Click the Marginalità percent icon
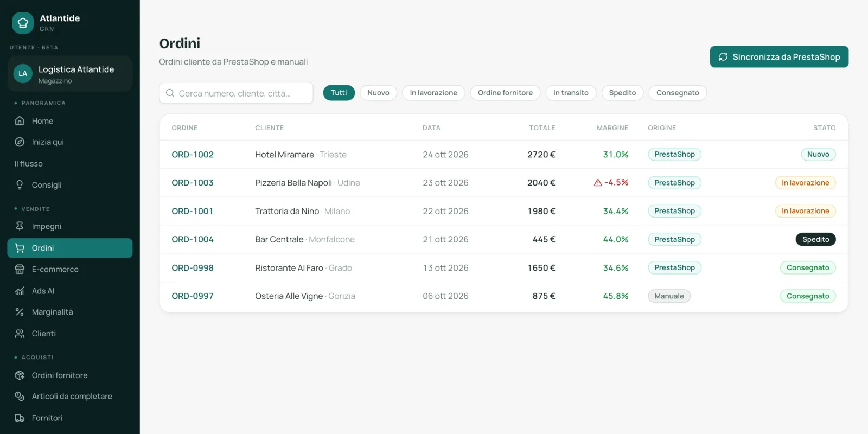 pyautogui.click(x=20, y=312)
